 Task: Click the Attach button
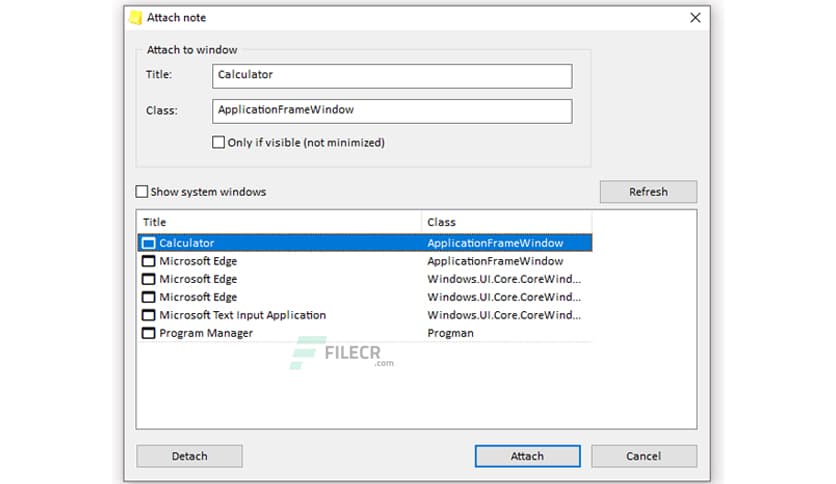point(527,456)
